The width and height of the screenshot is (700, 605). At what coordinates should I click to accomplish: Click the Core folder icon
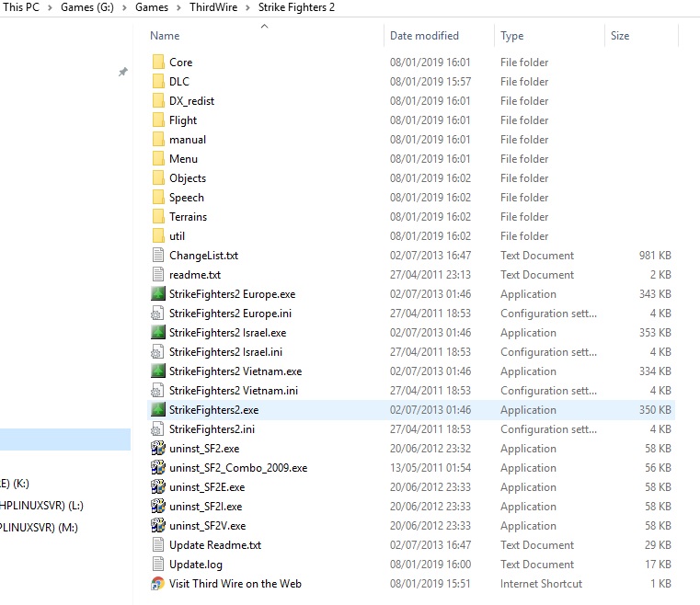coord(158,62)
